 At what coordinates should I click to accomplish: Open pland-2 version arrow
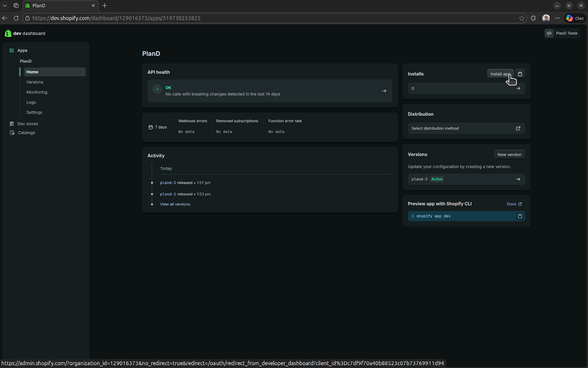point(518,179)
